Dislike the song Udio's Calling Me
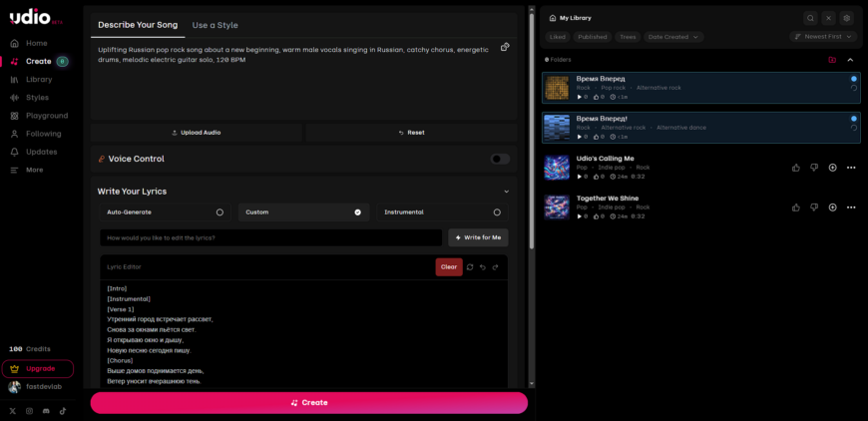This screenshot has width=868, height=421. point(814,168)
